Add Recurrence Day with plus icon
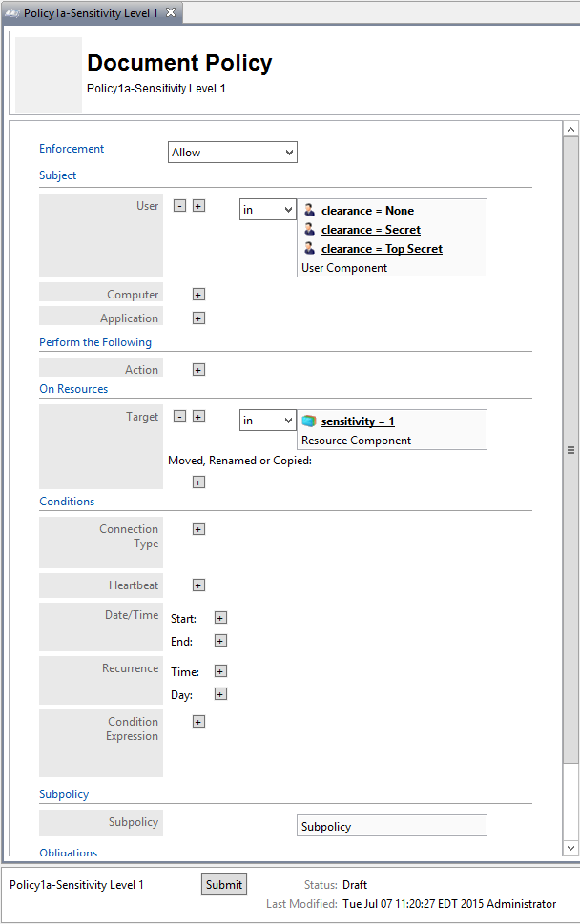580x924 pixels. (220, 694)
